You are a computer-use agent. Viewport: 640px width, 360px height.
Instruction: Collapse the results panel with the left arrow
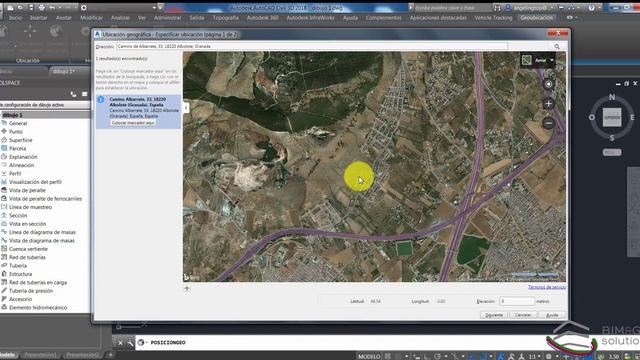click(186, 108)
